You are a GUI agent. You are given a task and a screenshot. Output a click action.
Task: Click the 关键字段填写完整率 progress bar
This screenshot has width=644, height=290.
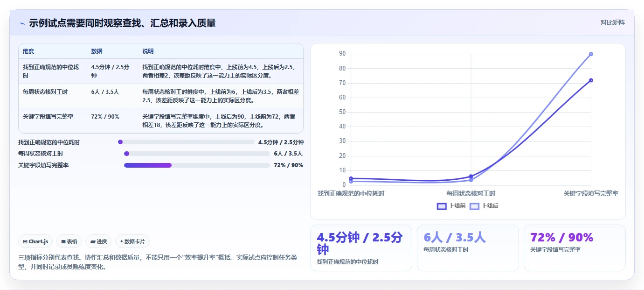click(x=197, y=165)
